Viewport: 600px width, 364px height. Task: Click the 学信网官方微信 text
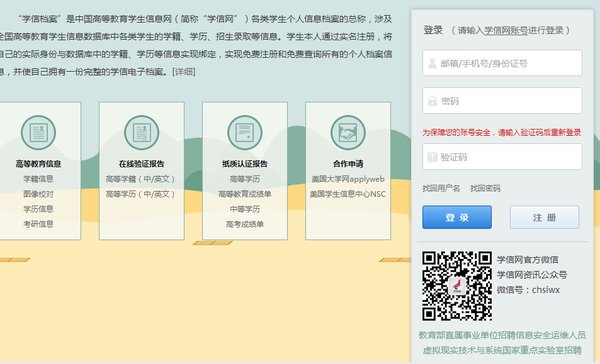tap(528, 260)
